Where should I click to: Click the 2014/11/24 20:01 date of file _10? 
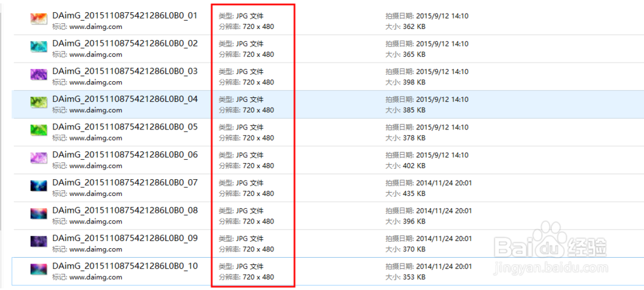coord(444,267)
